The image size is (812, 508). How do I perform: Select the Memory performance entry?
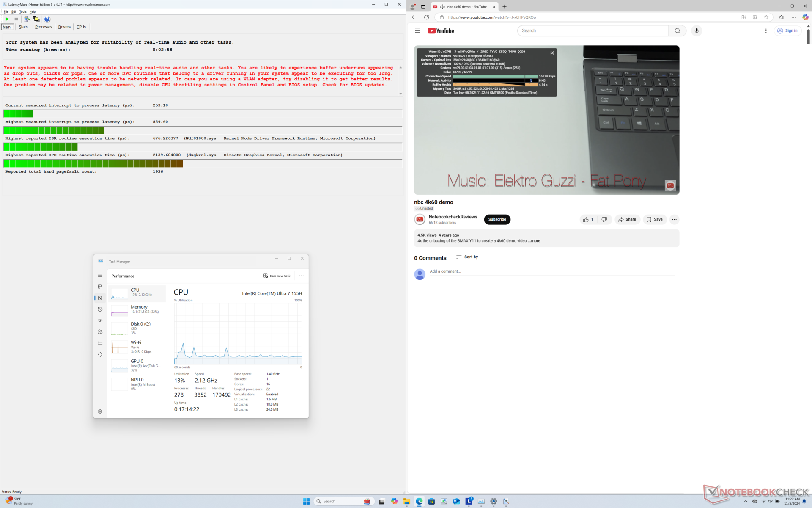137,310
